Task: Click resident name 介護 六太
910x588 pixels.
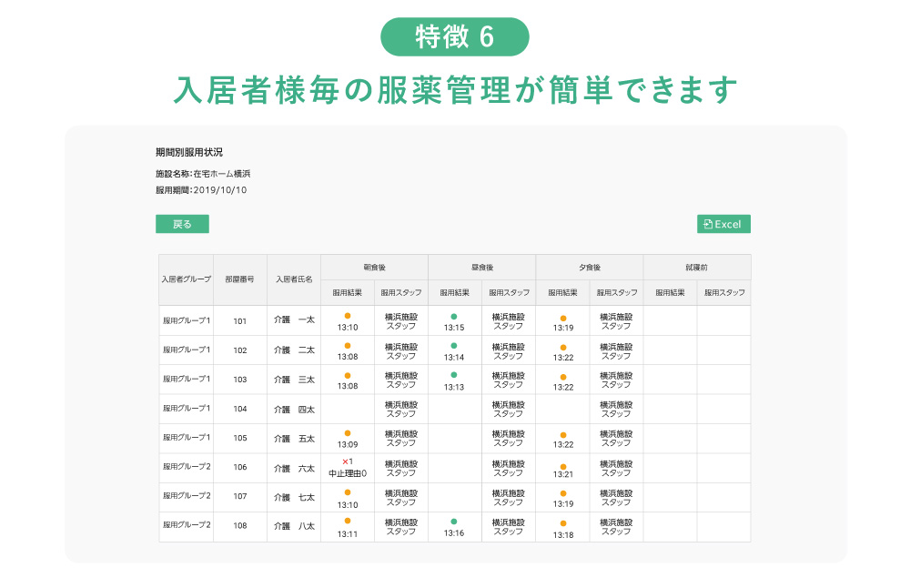Action: [294, 468]
